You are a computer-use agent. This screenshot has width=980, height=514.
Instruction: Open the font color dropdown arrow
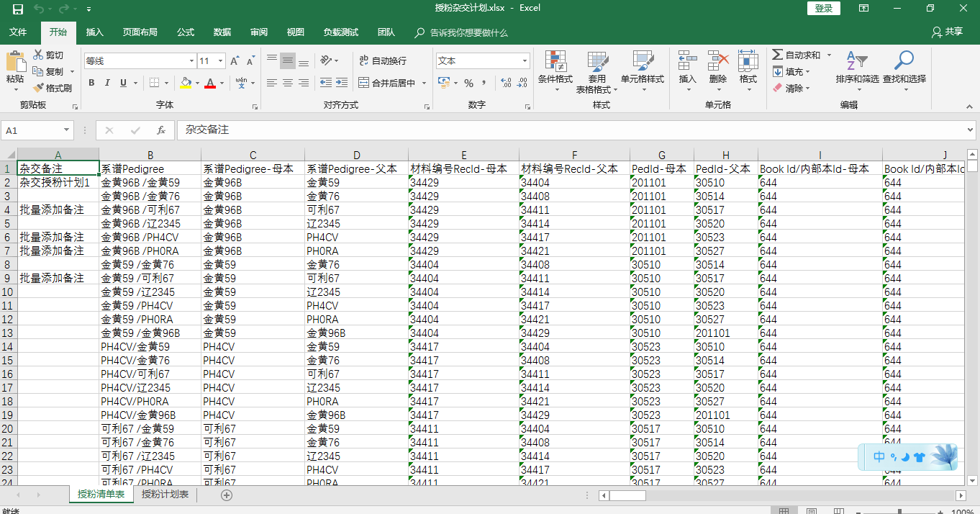(x=222, y=83)
